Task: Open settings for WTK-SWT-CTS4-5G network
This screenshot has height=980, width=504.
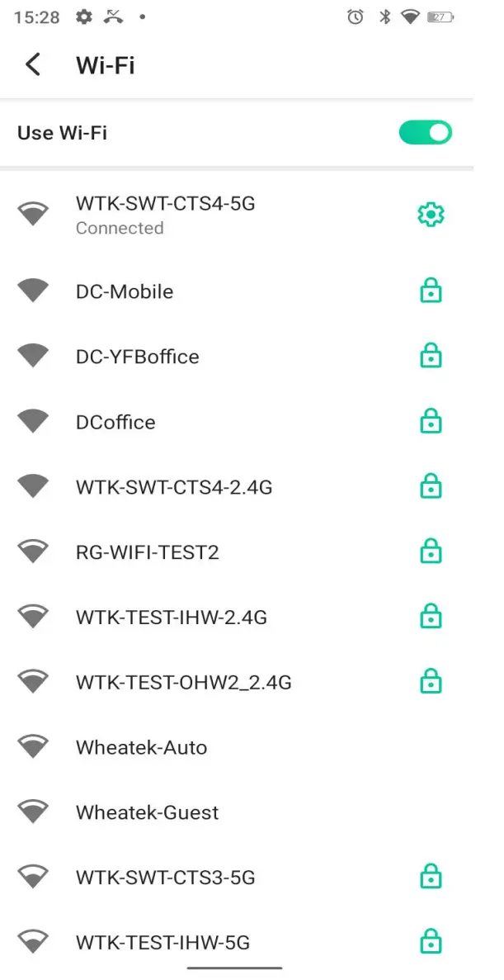Action: click(x=430, y=214)
